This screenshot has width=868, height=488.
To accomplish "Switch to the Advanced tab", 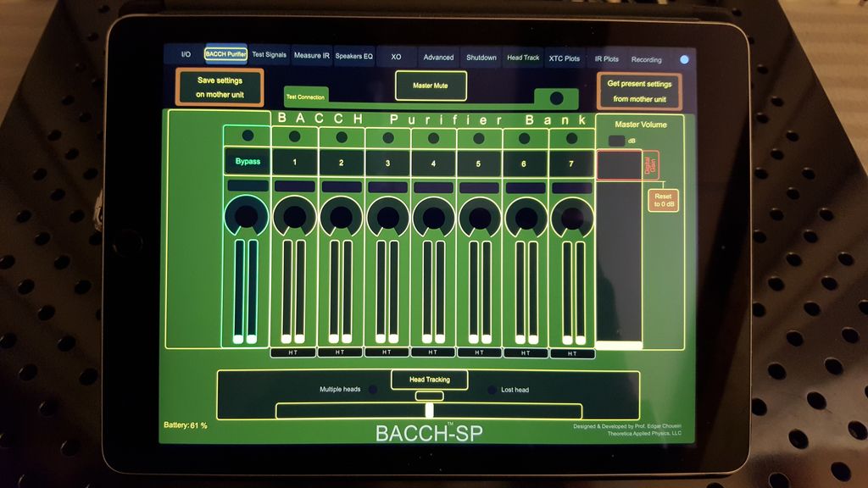I will pos(438,57).
